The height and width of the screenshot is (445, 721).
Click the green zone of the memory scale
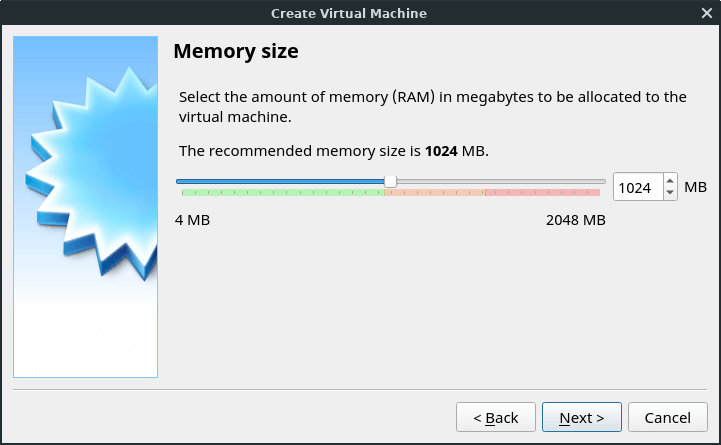[280, 192]
